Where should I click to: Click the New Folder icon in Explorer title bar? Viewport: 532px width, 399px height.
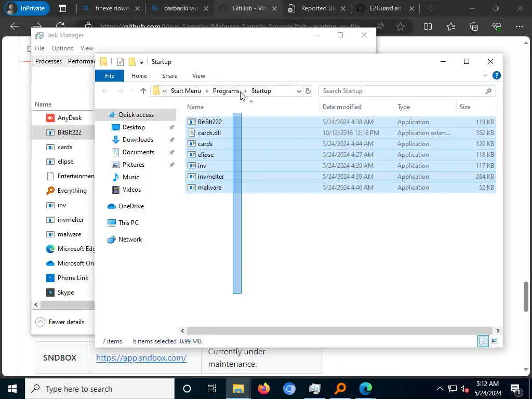pyautogui.click(x=132, y=62)
